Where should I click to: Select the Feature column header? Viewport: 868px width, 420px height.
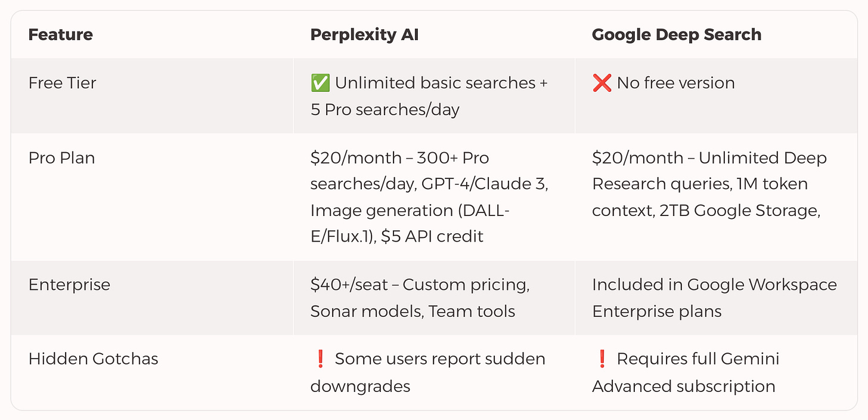(x=60, y=35)
